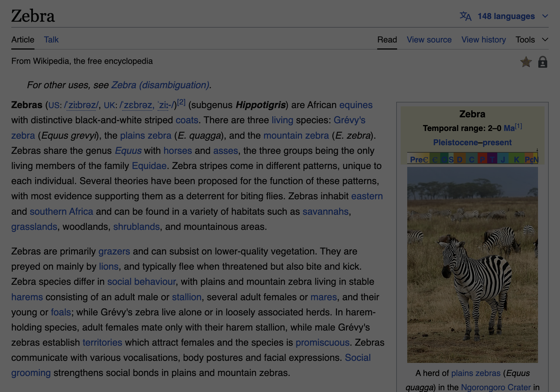Open the mares link
Screen dimensions: 560x392
click(324, 297)
